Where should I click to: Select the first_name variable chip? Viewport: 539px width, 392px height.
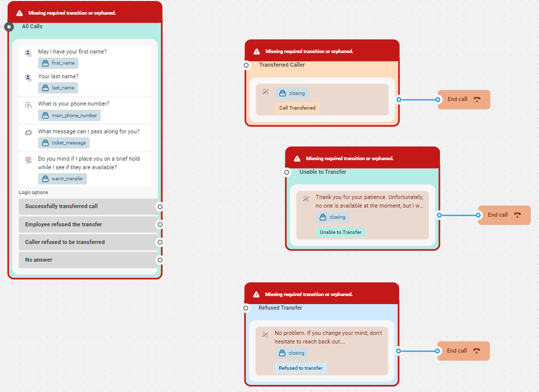coord(58,63)
